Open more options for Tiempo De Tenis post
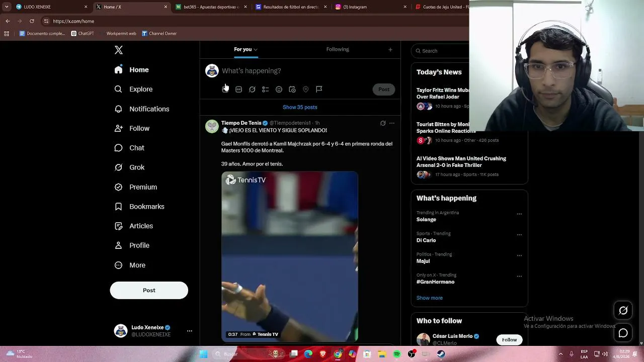 click(392, 123)
